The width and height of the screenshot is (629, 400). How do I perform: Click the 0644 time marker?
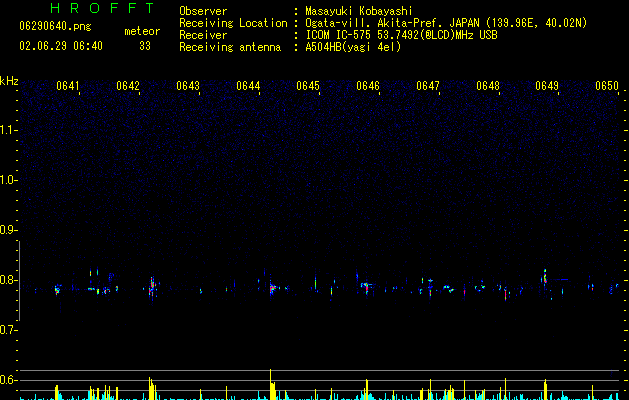(248, 86)
